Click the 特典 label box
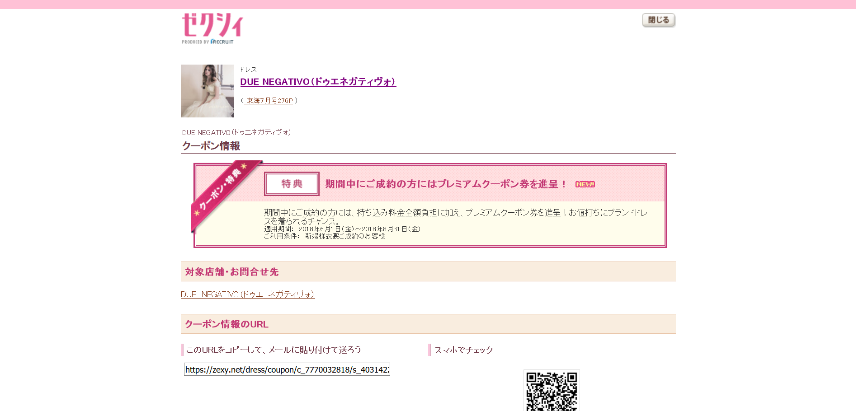Image resolution: width=868 pixels, height=411 pixels. click(x=292, y=184)
